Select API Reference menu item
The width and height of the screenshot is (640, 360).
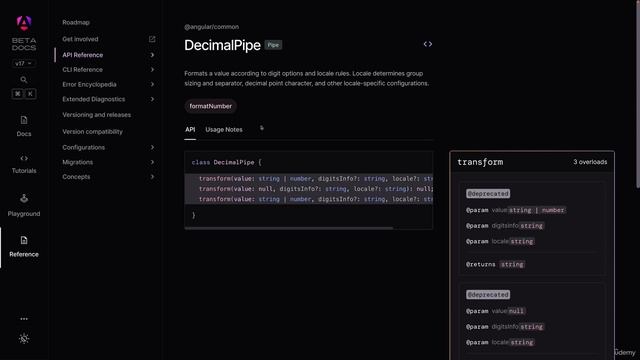point(82,55)
